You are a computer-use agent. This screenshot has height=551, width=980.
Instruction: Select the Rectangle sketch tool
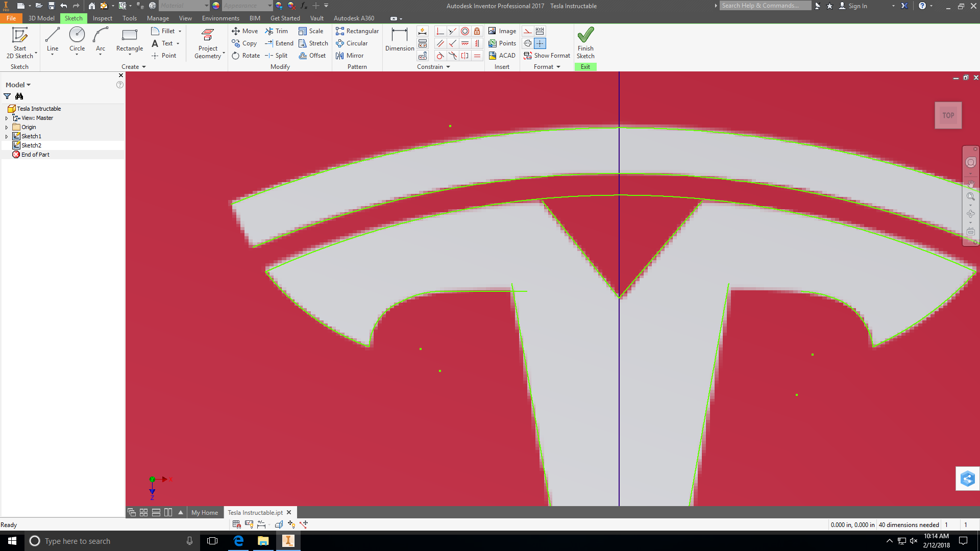[130, 40]
